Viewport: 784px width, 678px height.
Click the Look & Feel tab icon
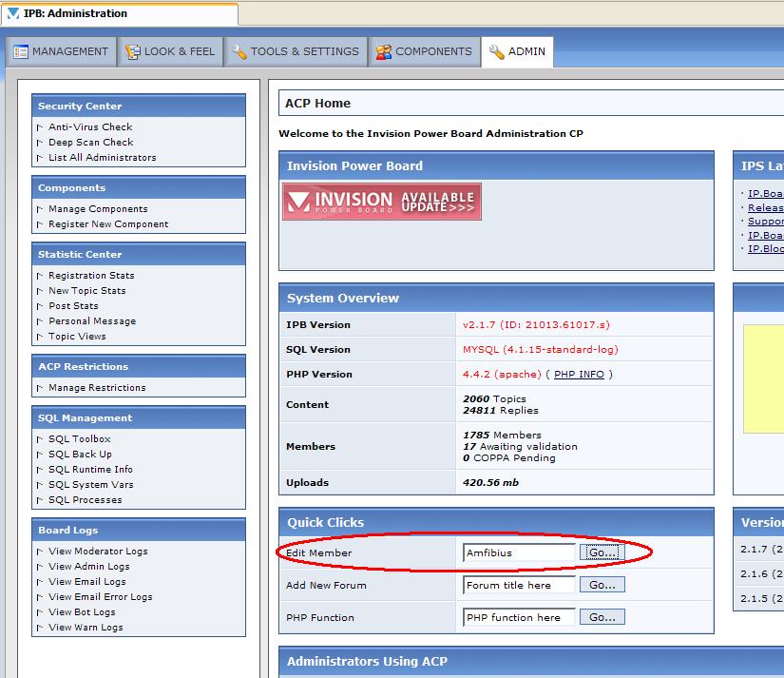[132, 51]
